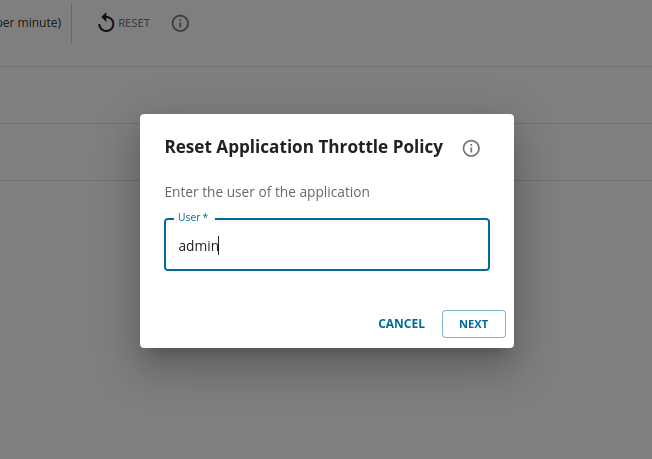Click the circular arrow Reset icon

coord(106,23)
